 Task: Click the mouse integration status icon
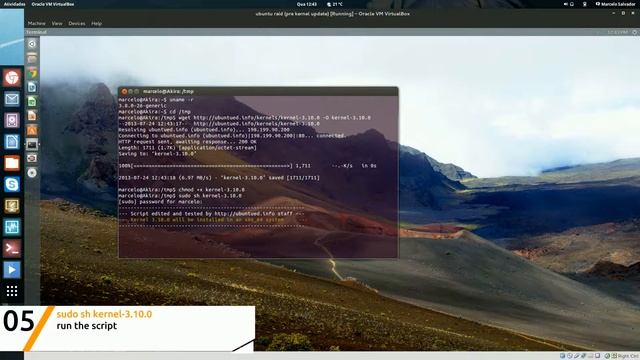pyautogui.click(x=608, y=356)
